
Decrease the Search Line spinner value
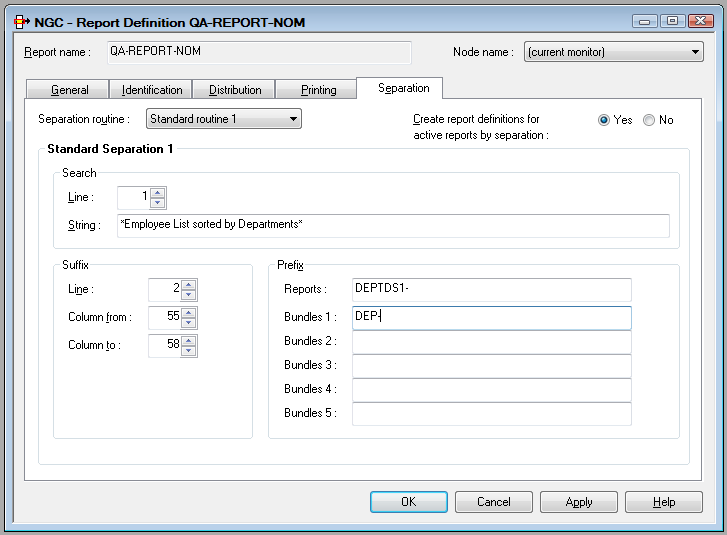tap(158, 203)
